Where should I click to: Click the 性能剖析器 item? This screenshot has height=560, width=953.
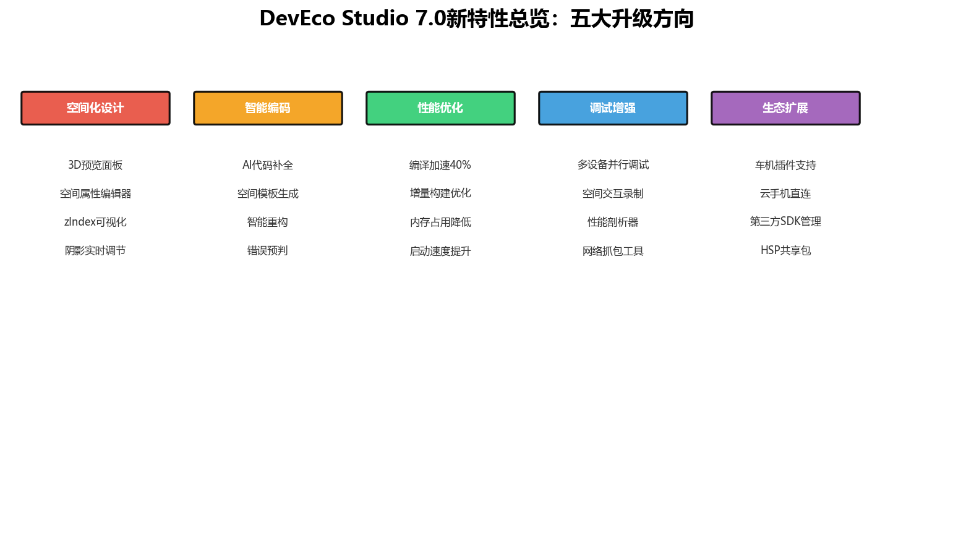(613, 222)
